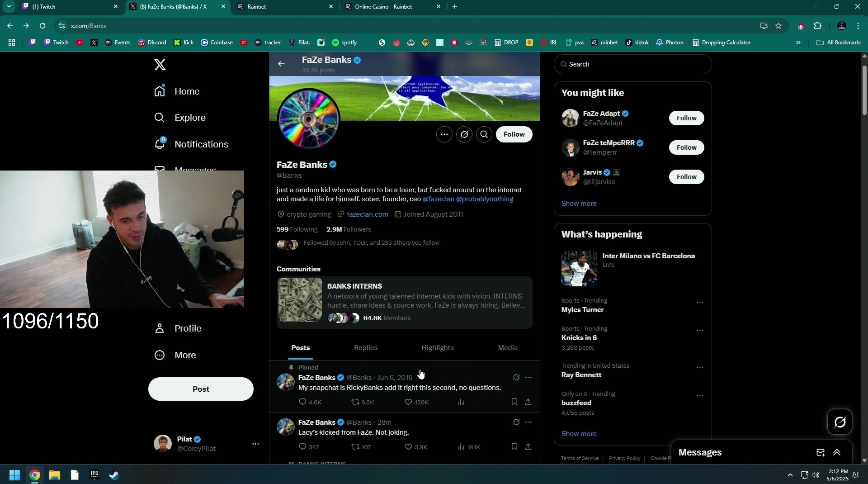The image size is (868, 484).
Task: Click the Post compose button
Action: tap(201, 389)
